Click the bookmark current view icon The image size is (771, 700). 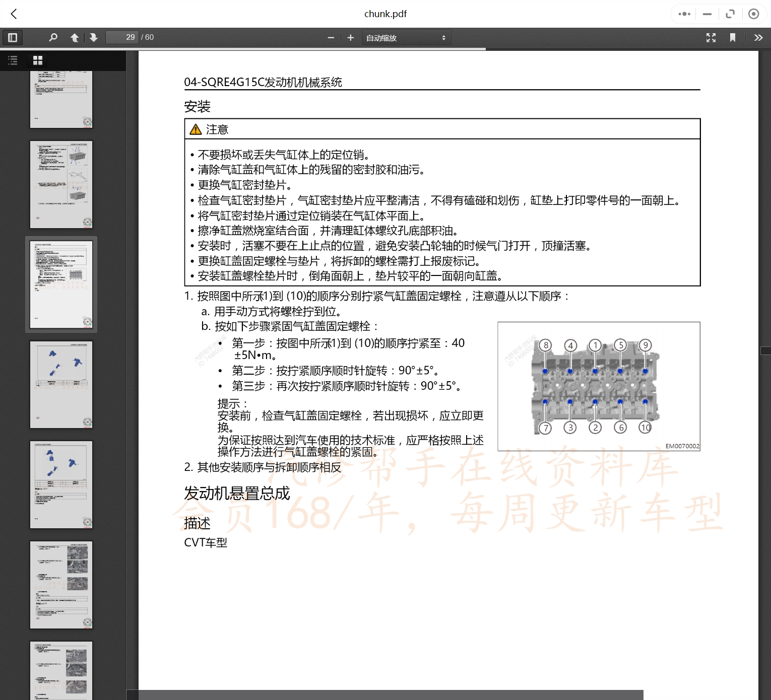[x=733, y=37]
